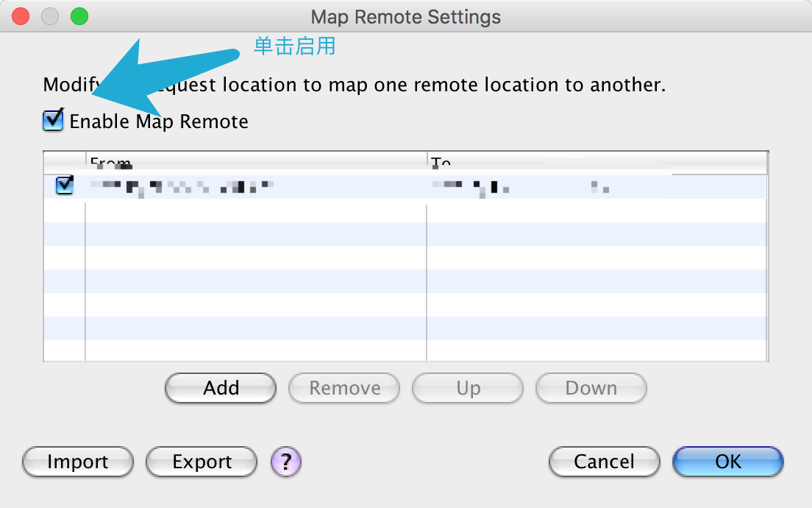Maximize the window with the green button

click(x=79, y=16)
